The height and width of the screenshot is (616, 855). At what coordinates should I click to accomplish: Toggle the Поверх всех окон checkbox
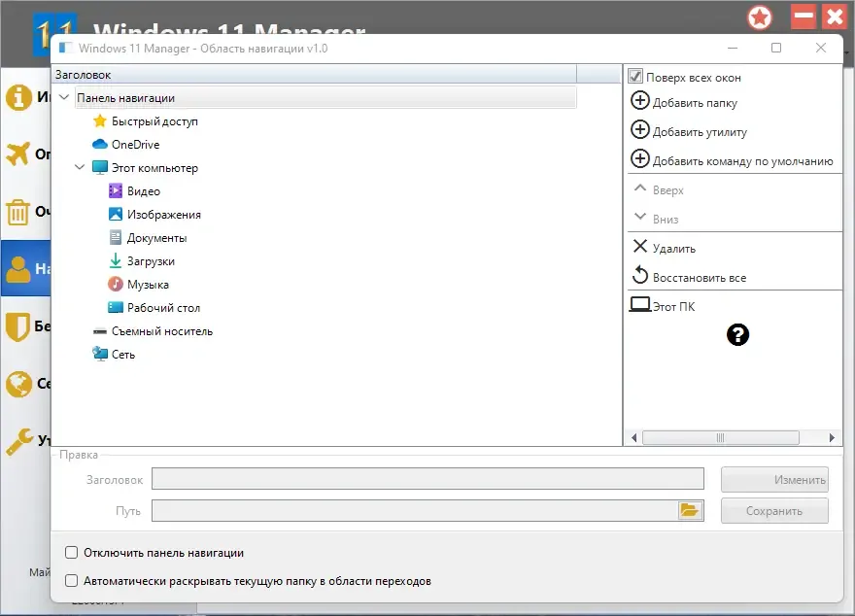pyautogui.click(x=635, y=76)
